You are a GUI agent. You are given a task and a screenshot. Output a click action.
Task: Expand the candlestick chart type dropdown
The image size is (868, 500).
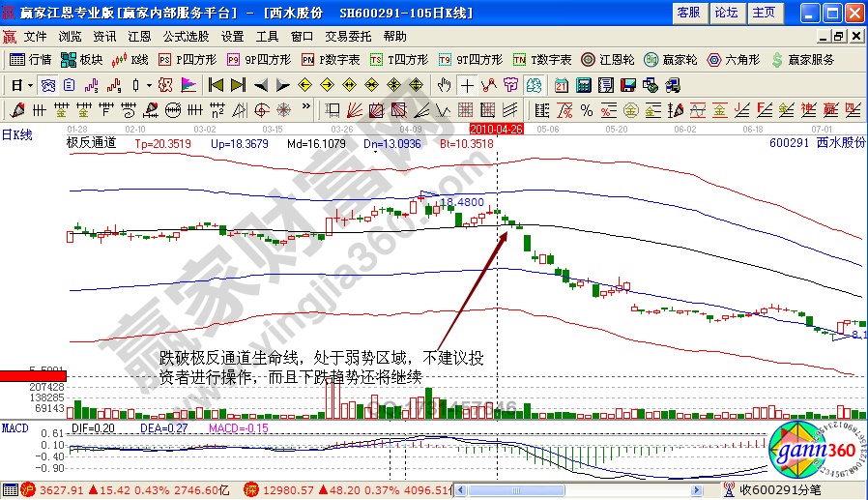pyautogui.click(x=146, y=84)
